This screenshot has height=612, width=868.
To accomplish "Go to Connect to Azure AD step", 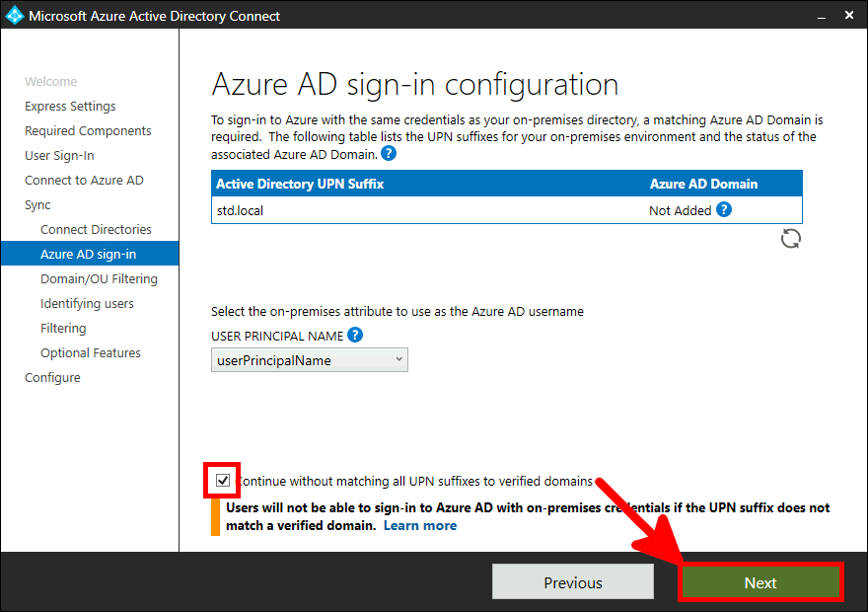I will pyautogui.click(x=84, y=180).
